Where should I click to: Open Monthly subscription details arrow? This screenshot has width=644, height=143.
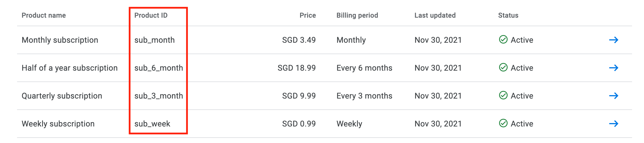pyautogui.click(x=614, y=40)
